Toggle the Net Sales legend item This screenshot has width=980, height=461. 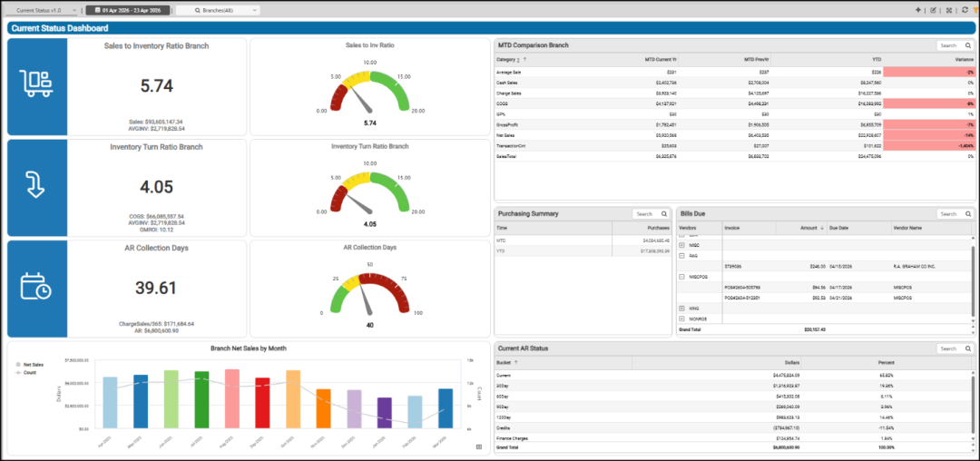click(29, 364)
